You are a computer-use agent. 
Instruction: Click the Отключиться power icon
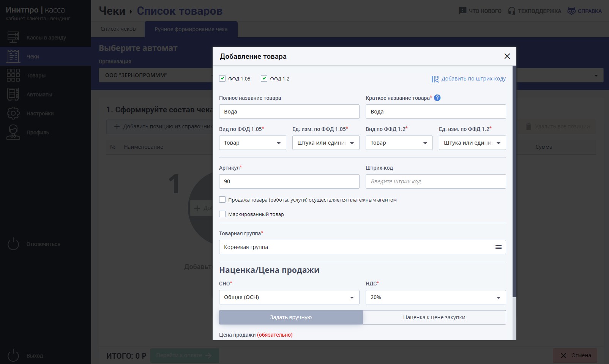point(13,244)
